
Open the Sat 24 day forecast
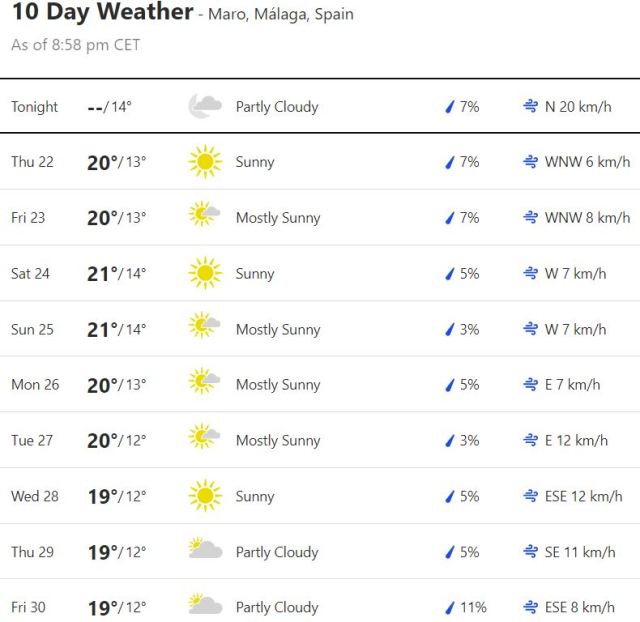point(30,273)
